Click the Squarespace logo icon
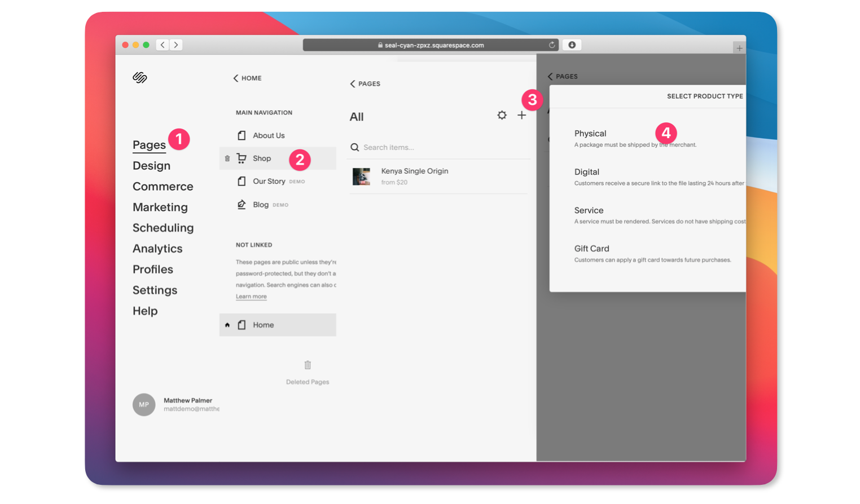 (140, 78)
